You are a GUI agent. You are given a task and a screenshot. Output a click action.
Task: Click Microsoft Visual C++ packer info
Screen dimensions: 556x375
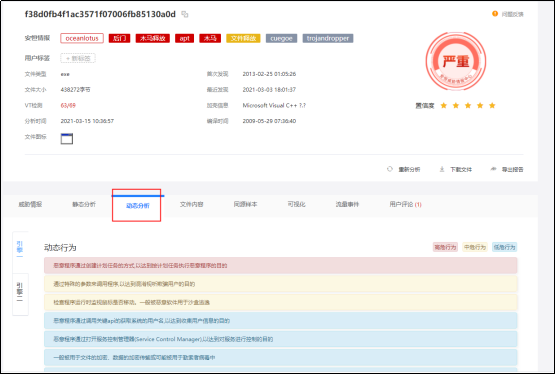[x=274, y=105]
